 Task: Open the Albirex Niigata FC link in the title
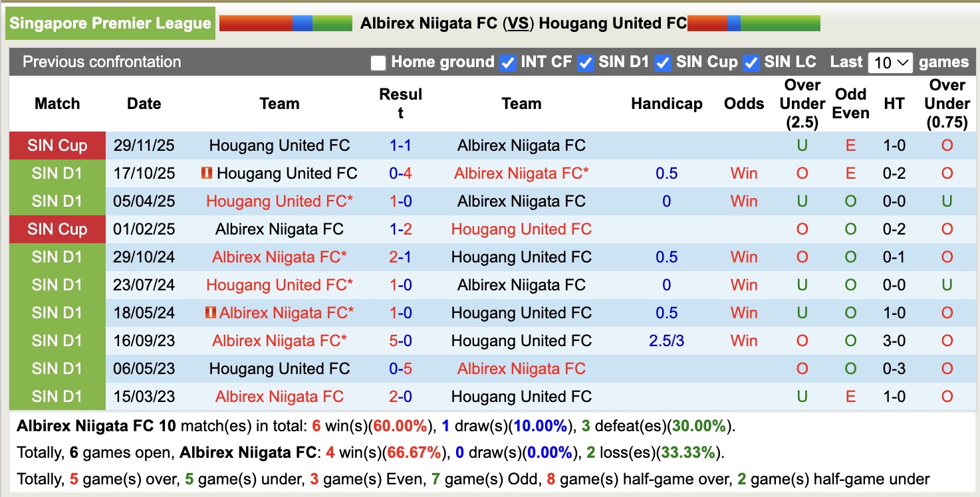click(x=429, y=22)
